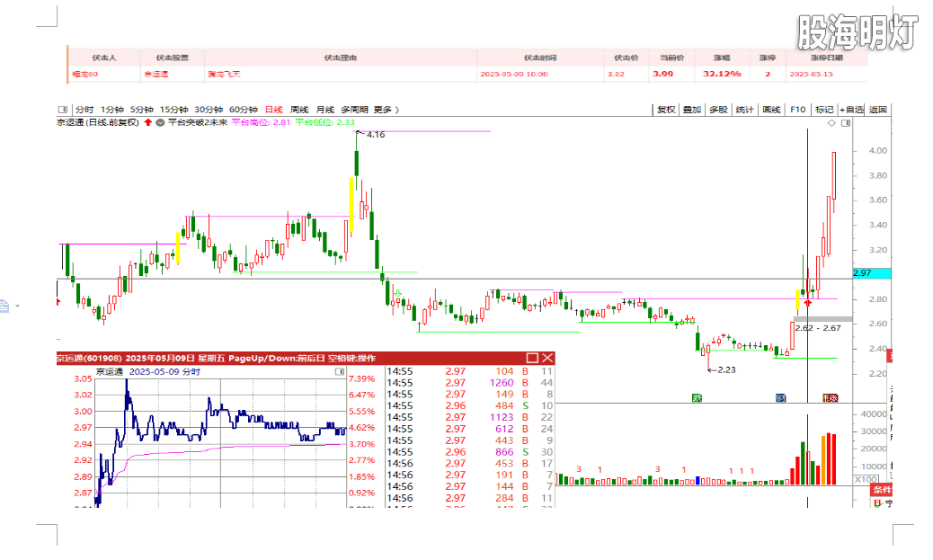Click the 叠加 overlay button
Screen dimensions: 933x560
coord(692,110)
